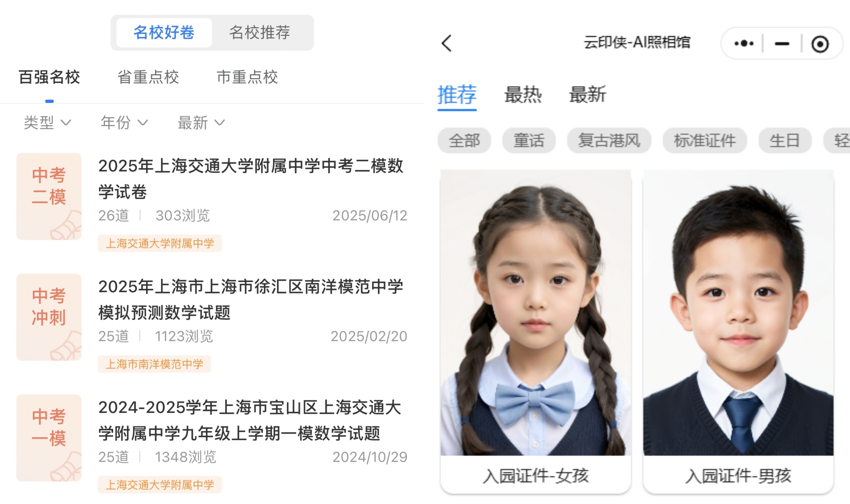Expand the 年份 dropdown filter

124,123
